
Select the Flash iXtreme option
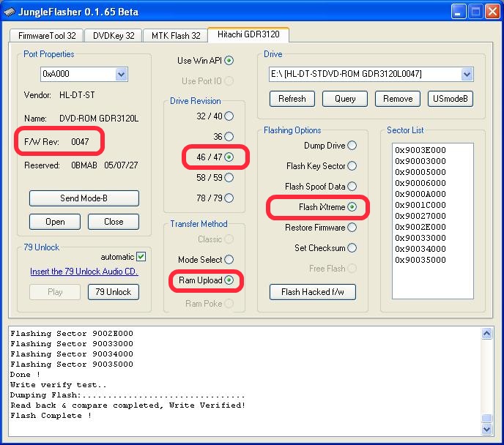click(352, 207)
